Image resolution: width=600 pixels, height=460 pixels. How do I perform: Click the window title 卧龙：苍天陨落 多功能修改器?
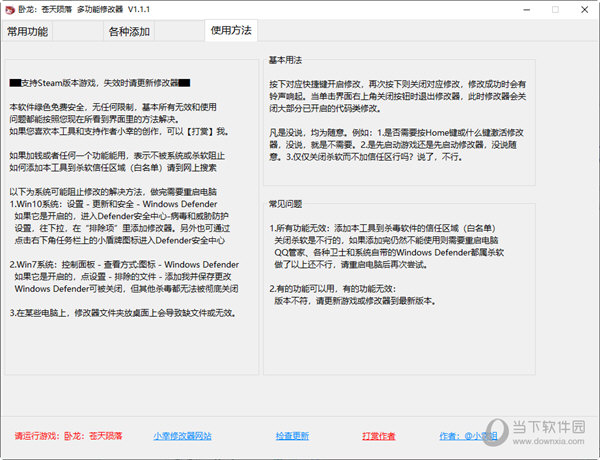pos(84,10)
